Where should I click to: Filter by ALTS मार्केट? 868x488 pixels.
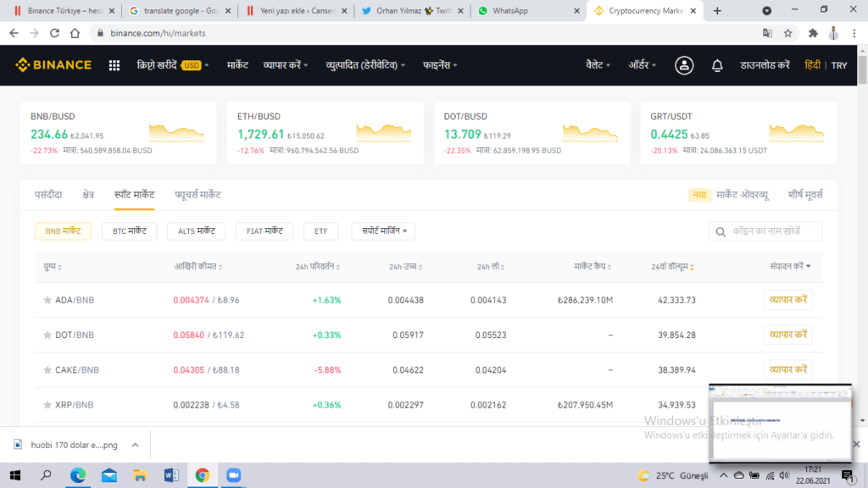[x=196, y=231]
